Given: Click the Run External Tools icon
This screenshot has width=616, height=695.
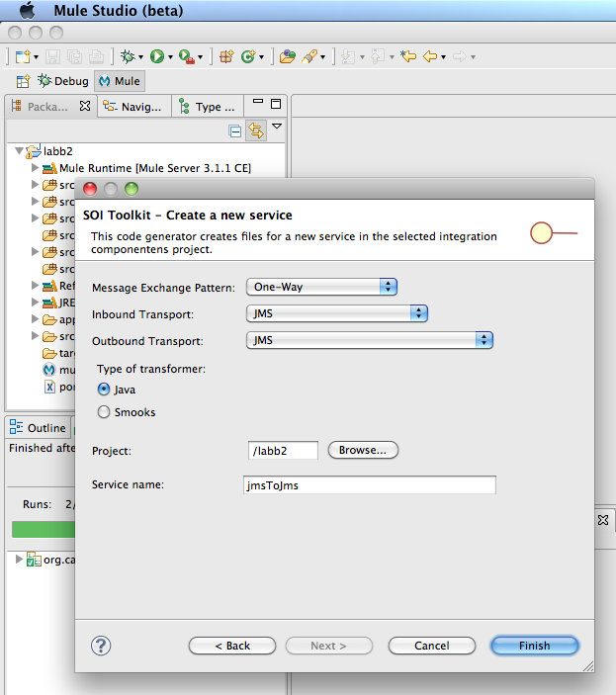Looking at the screenshot, I should point(187,56).
